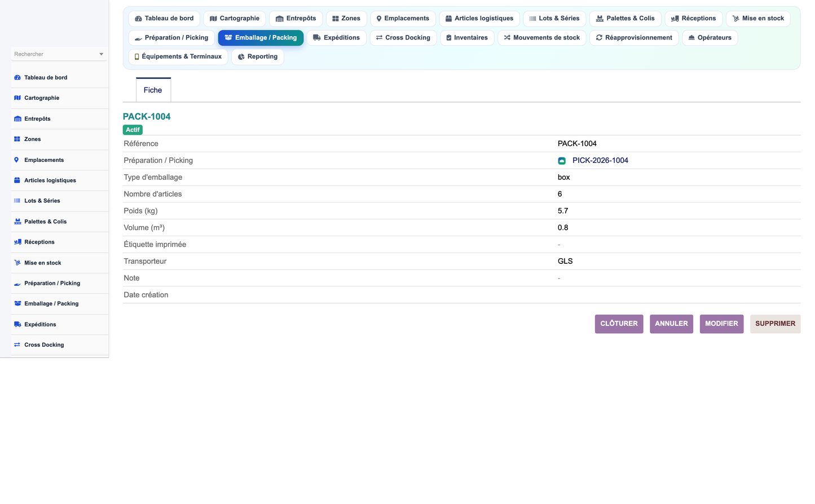Click the MODIFIER button
Screen dimensions: 815x504
click(721, 324)
